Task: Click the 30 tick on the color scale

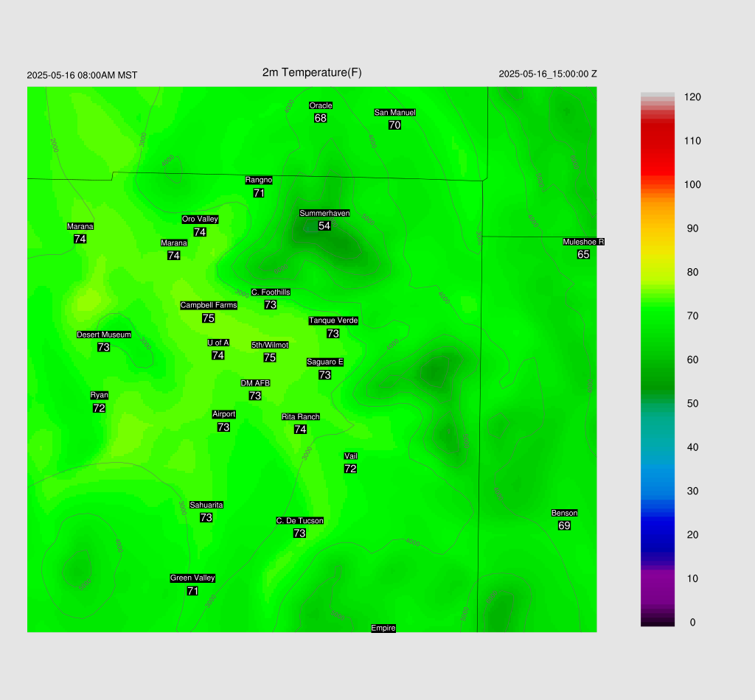Action: click(x=692, y=491)
